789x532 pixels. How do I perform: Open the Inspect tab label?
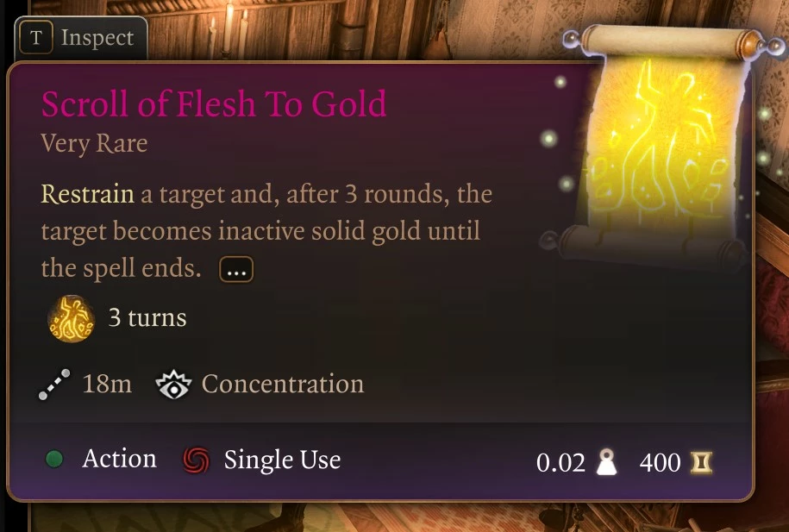coord(97,38)
